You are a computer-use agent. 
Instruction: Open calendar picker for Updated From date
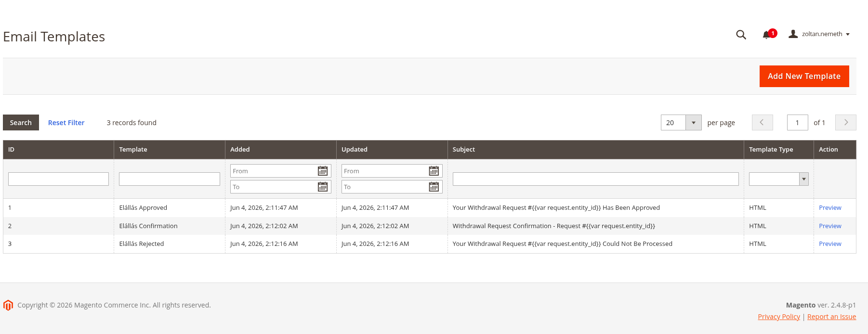click(x=434, y=171)
